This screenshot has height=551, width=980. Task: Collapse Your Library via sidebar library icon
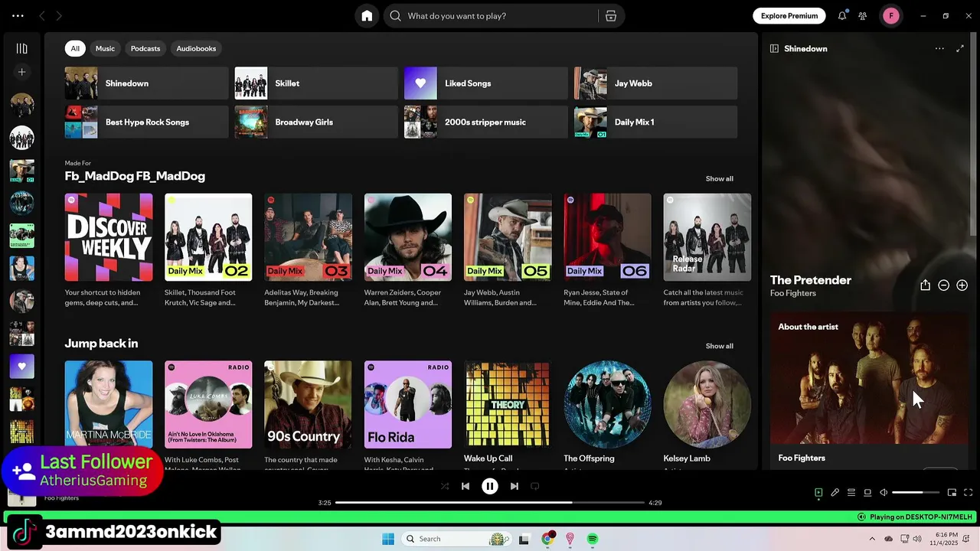coord(21,48)
